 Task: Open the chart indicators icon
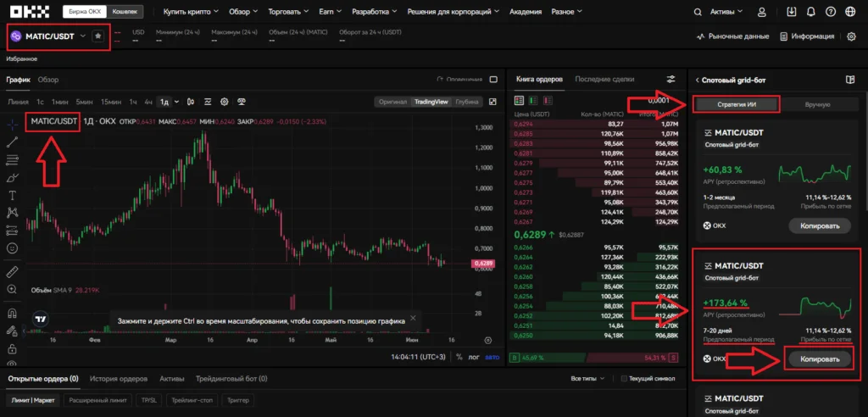pos(208,102)
